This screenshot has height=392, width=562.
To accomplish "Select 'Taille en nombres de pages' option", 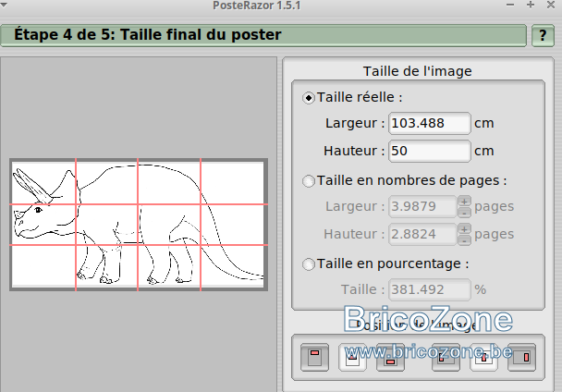I will pyautogui.click(x=308, y=181).
